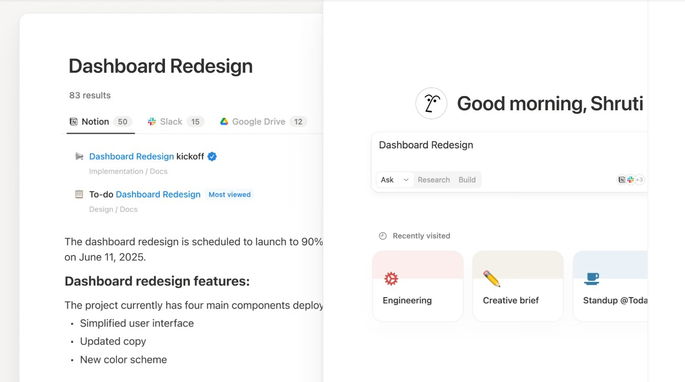Viewport: 685px width, 382px height.
Task: Click the Slack logo icon
Action: click(x=152, y=122)
